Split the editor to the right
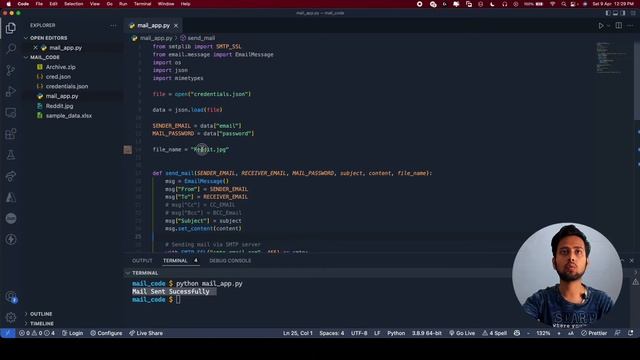The width and height of the screenshot is (640, 360). pos(619,25)
